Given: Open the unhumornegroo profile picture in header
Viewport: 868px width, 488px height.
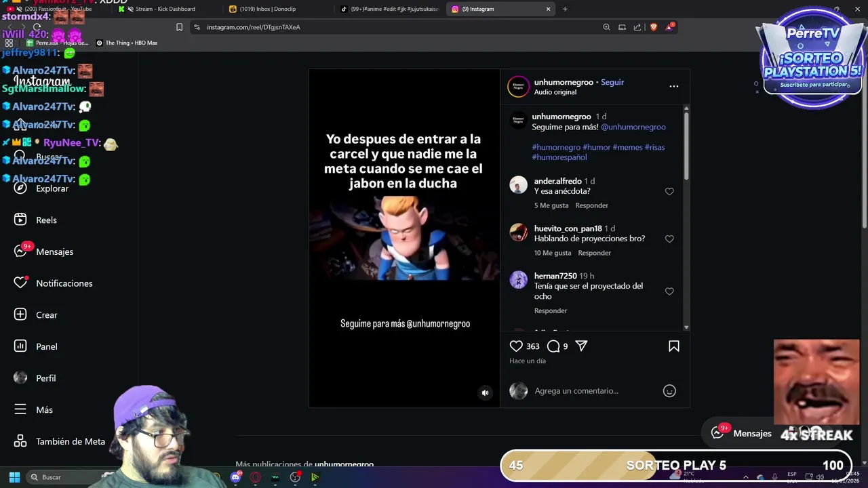Looking at the screenshot, I should click(x=518, y=86).
